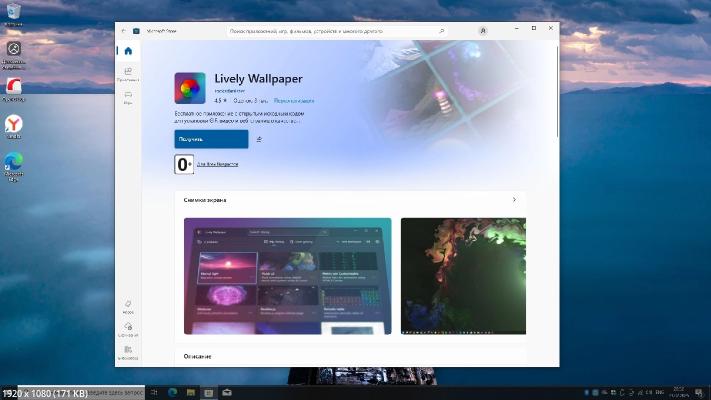This screenshot has height=400, width=711.
Task: Open the Games section in Store sidebar
Action: tap(128, 98)
